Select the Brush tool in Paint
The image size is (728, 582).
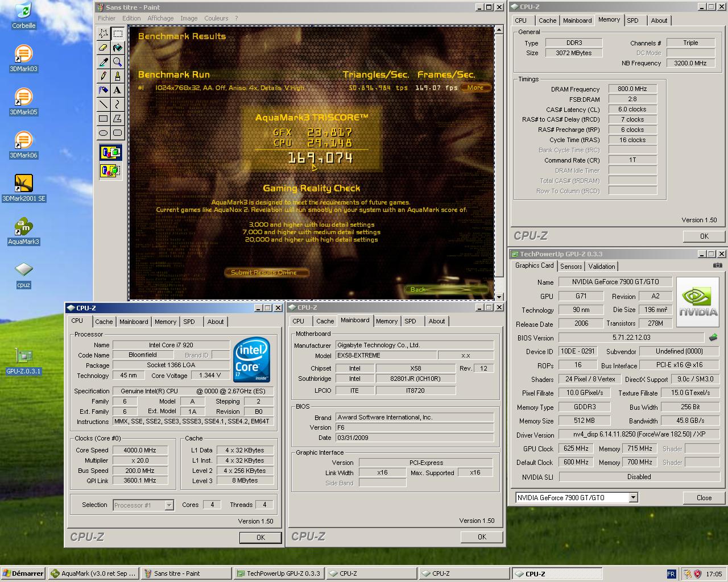click(x=117, y=76)
